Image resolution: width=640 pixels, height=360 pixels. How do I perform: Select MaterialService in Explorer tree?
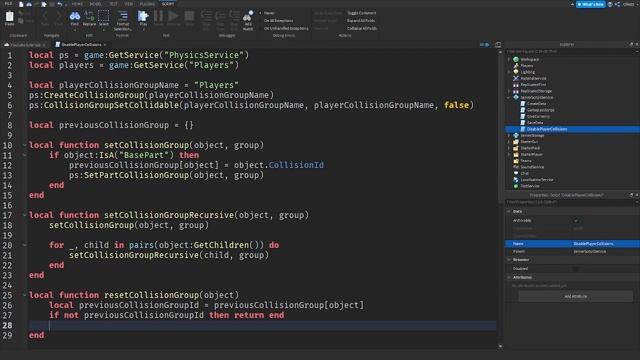533,78
